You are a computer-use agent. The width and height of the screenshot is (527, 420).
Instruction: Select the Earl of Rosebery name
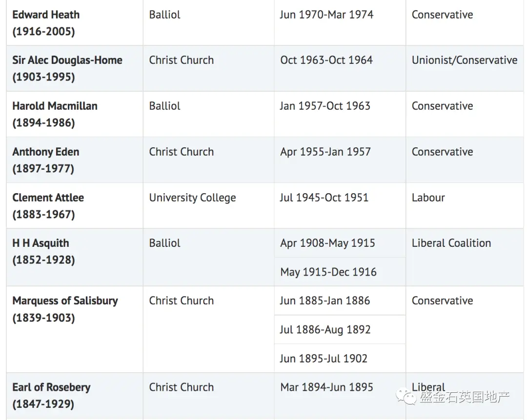51,387
